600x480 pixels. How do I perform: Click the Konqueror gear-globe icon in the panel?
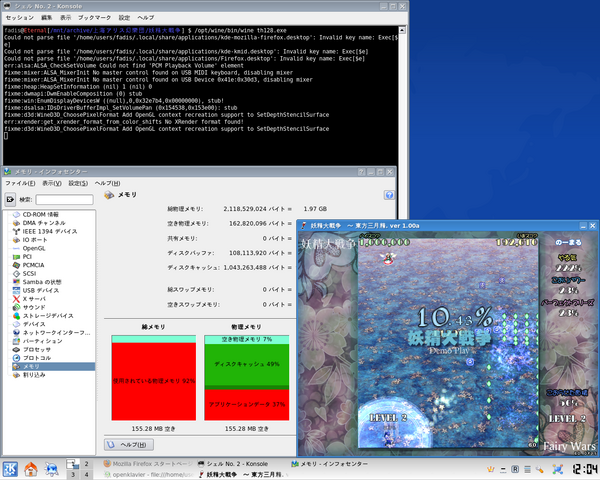coord(51,469)
